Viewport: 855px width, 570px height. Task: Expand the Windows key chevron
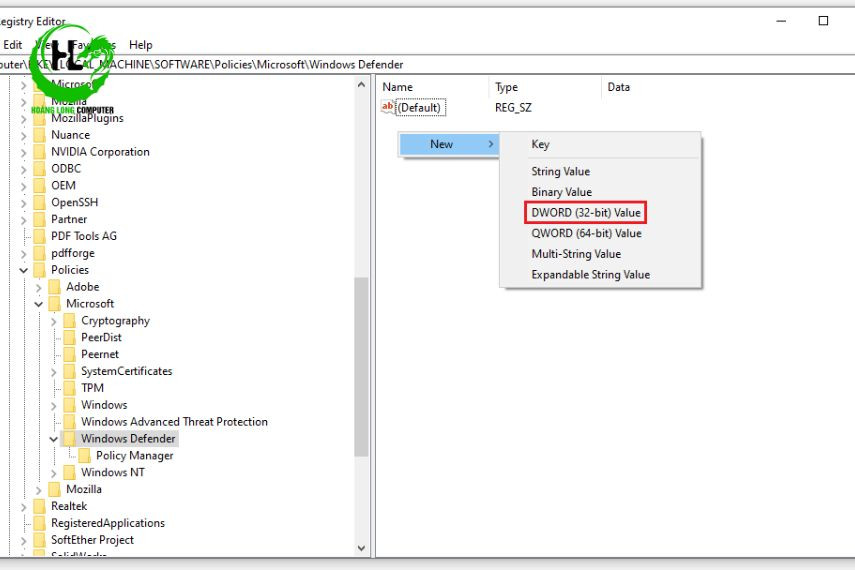53,406
